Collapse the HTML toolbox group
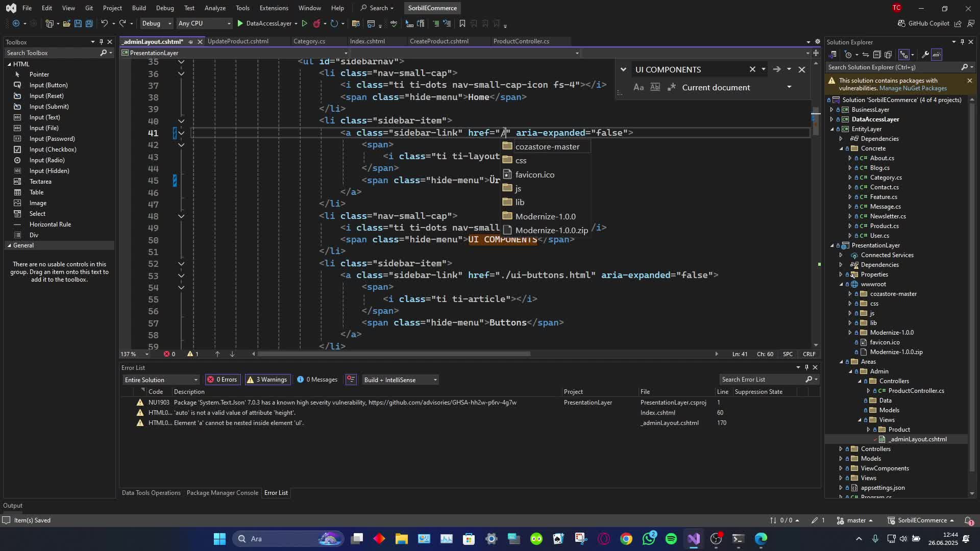 coord(9,64)
